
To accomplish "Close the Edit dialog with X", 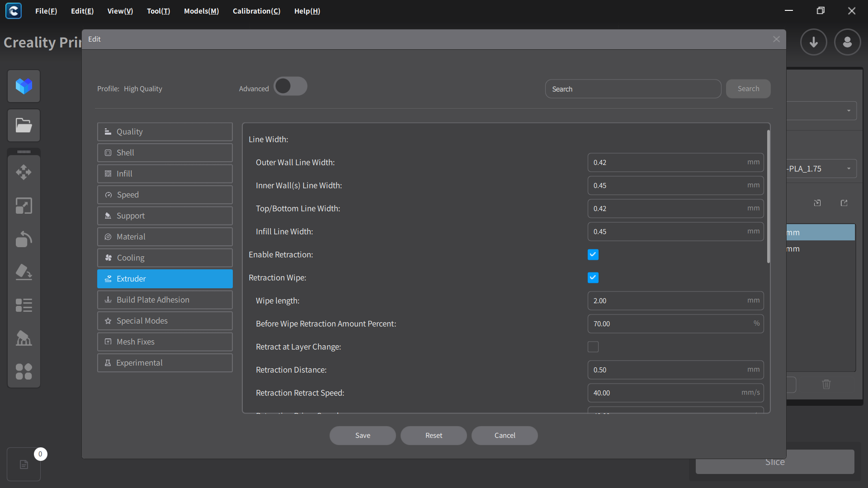I will pyautogui.click(x=777, y=39).
